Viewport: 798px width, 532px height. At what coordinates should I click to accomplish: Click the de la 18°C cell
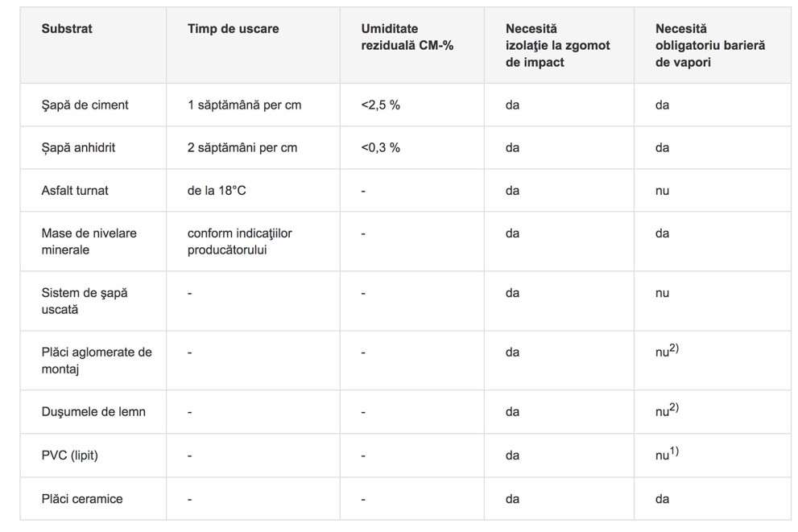[x=217, y=191]
